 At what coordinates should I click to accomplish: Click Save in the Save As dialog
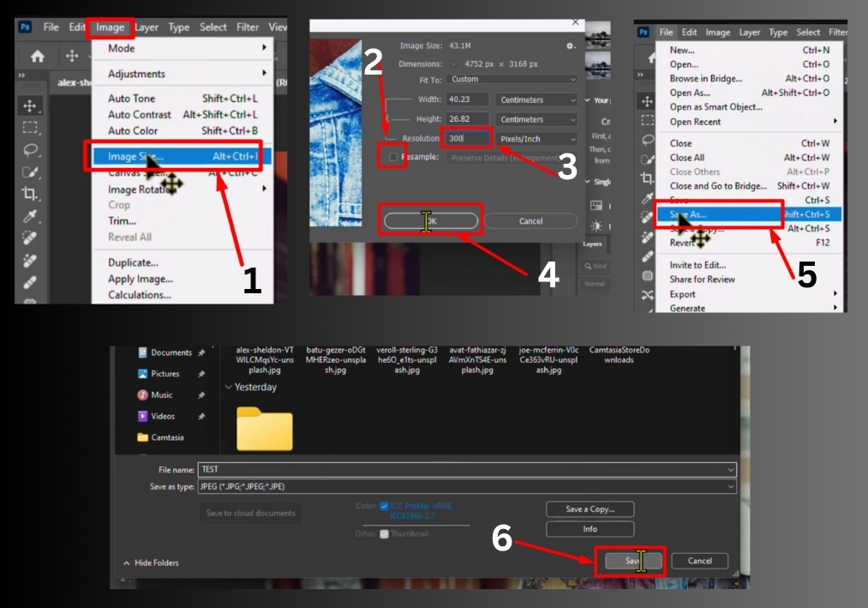coord(633,561)
